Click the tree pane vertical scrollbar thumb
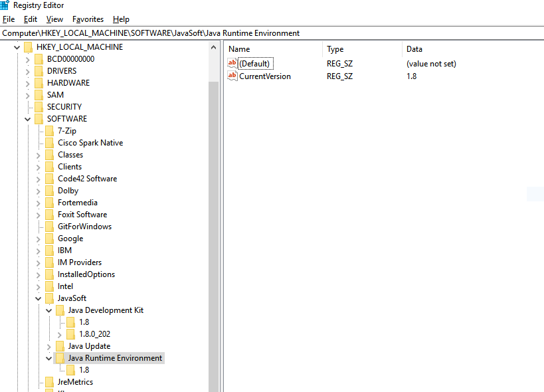The height and width of the screenshot is (392, 544). pyautogui.click(x=214, y=237)
